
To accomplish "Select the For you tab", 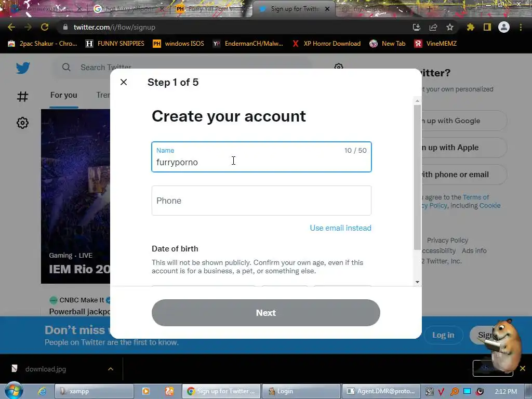I will coord(64,95).
